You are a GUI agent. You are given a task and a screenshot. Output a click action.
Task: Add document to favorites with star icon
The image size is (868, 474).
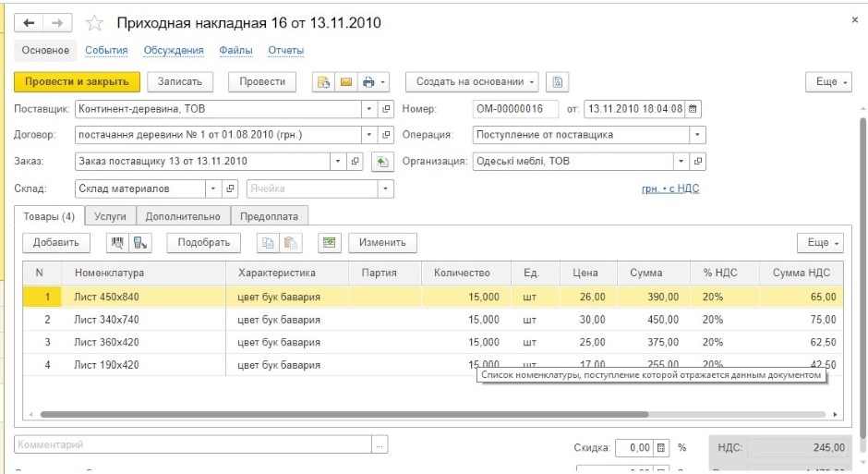95,23
